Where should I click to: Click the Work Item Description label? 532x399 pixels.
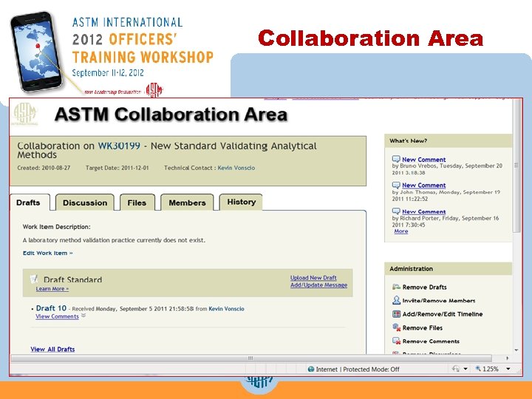[x=57, y=227]
